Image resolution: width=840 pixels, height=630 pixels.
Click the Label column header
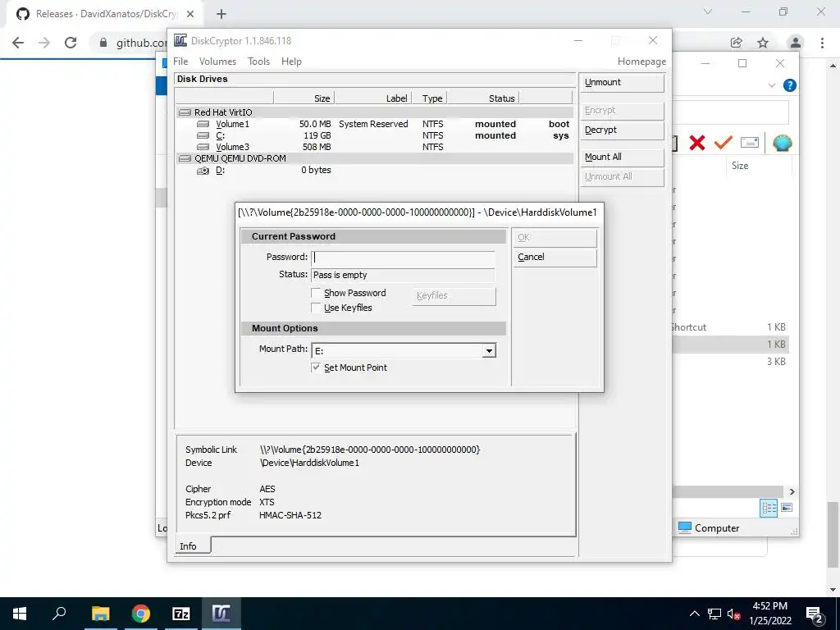tap(373, 98)
